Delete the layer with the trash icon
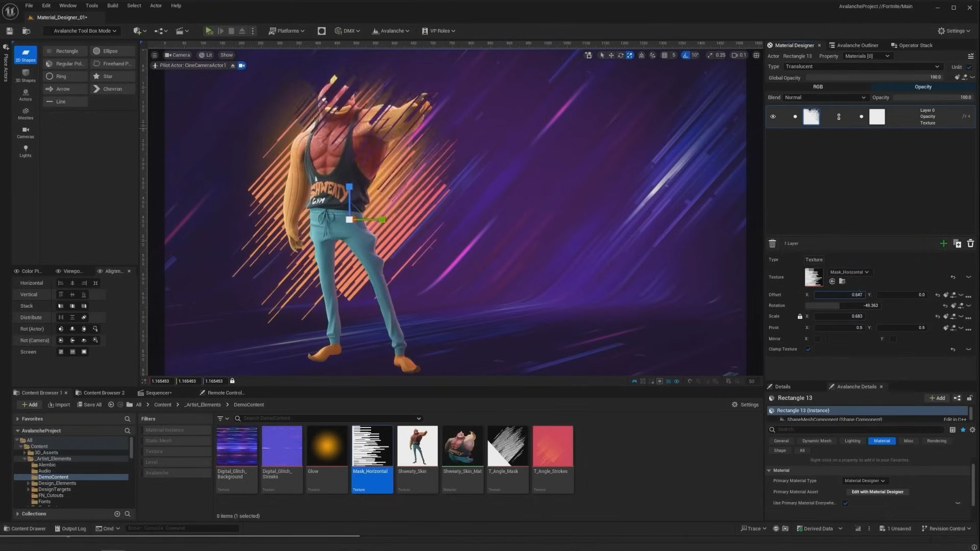The image size is (980, 551). pos(970,244)
